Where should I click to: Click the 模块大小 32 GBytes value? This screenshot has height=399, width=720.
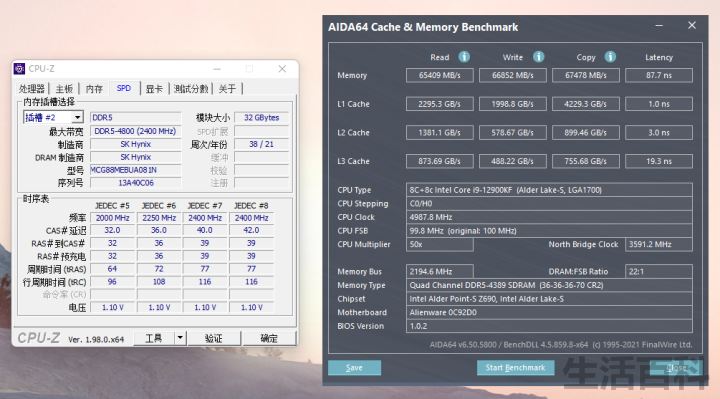coord(261,118)
